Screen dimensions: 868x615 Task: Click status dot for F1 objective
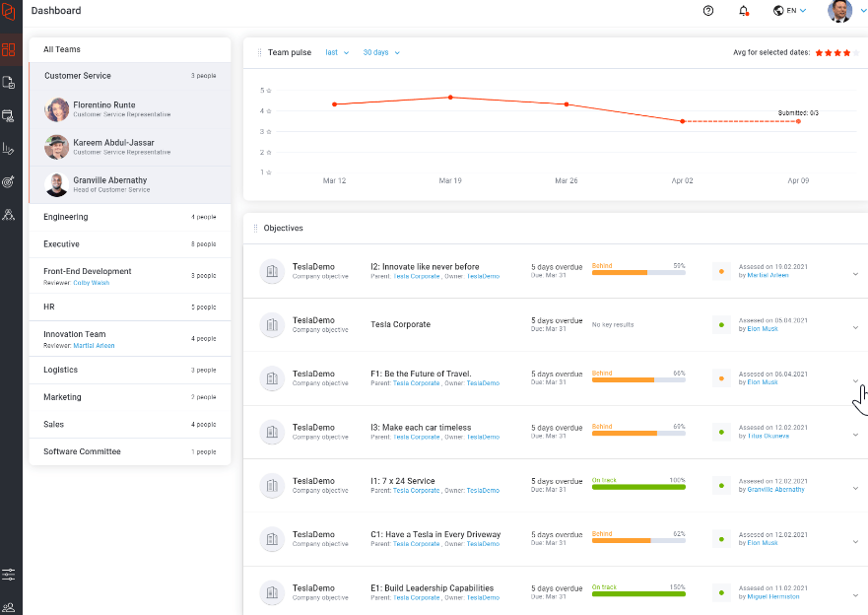(721, 378)
